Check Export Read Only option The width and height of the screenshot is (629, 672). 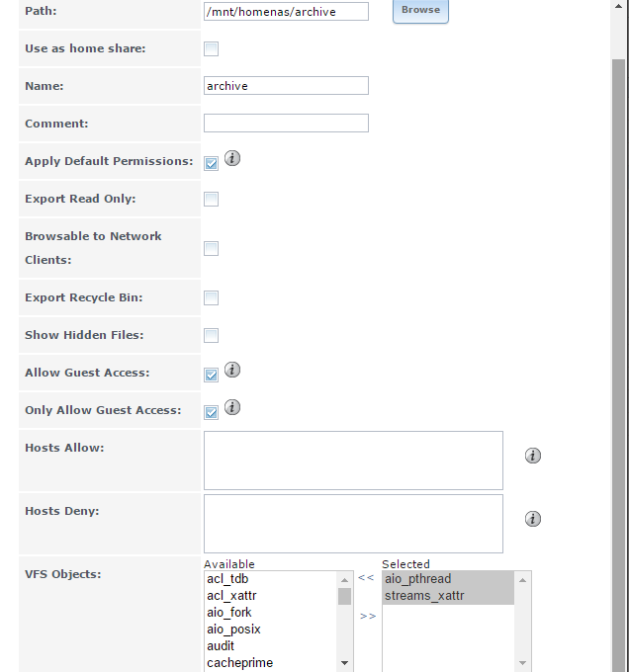click(211, 199)
